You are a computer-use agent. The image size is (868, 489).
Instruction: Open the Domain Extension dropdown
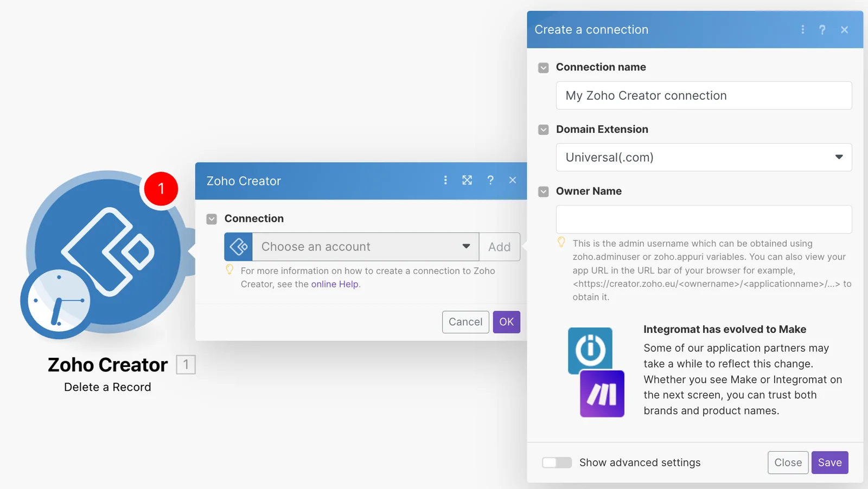[x=704, y=157]
